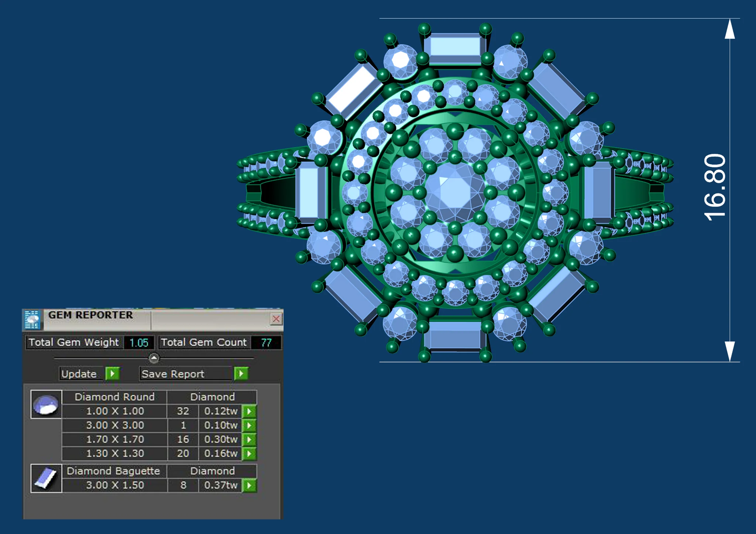Screen dimensions: 756x534
Task: Click the Diamond Baguette header cell
Action: [114, 471]
